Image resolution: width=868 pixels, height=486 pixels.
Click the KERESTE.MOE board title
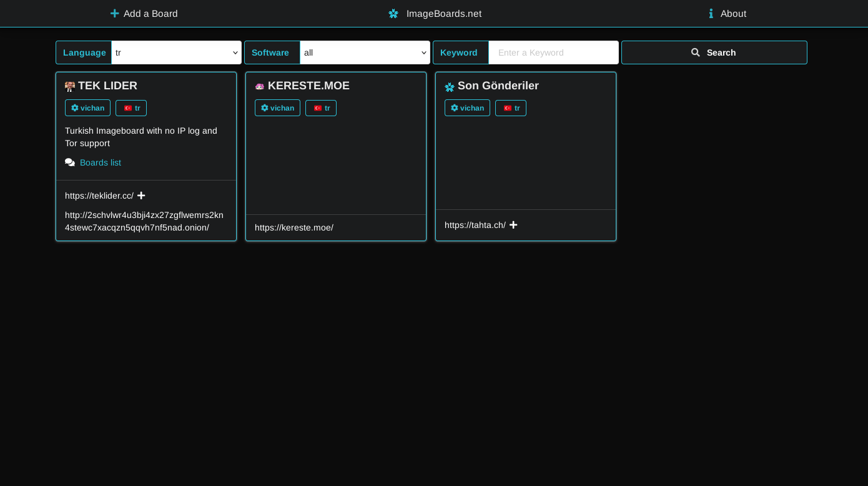pyautogui.click(x=308, y=86)
